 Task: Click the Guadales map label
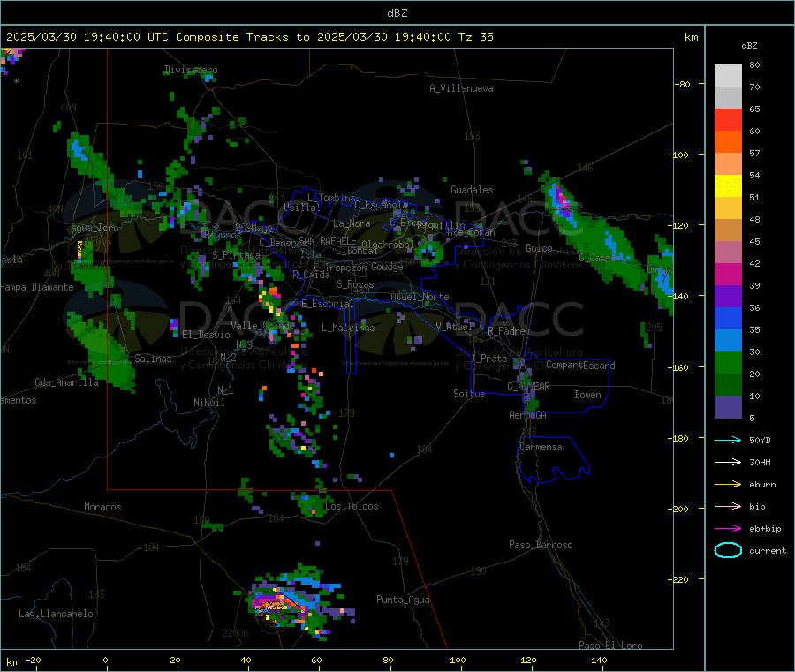pos(472,190)
